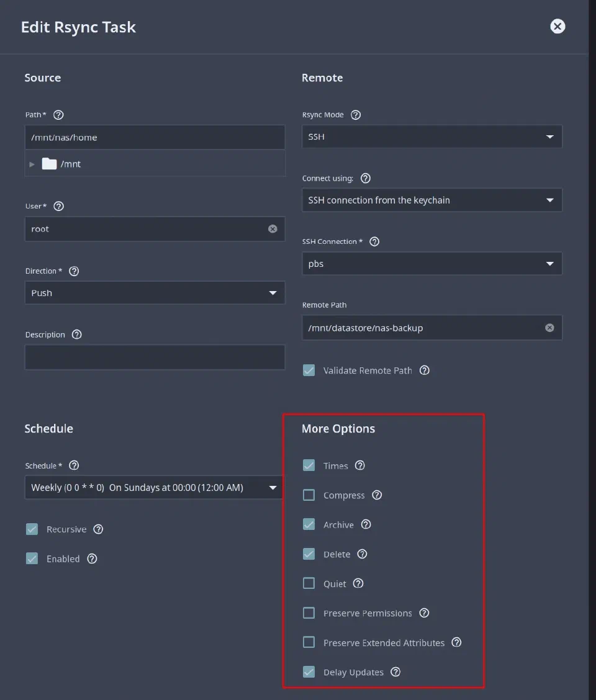596x700 pixels.
Task: Open help tooltip for Quiet option
Action: point(358,583)
